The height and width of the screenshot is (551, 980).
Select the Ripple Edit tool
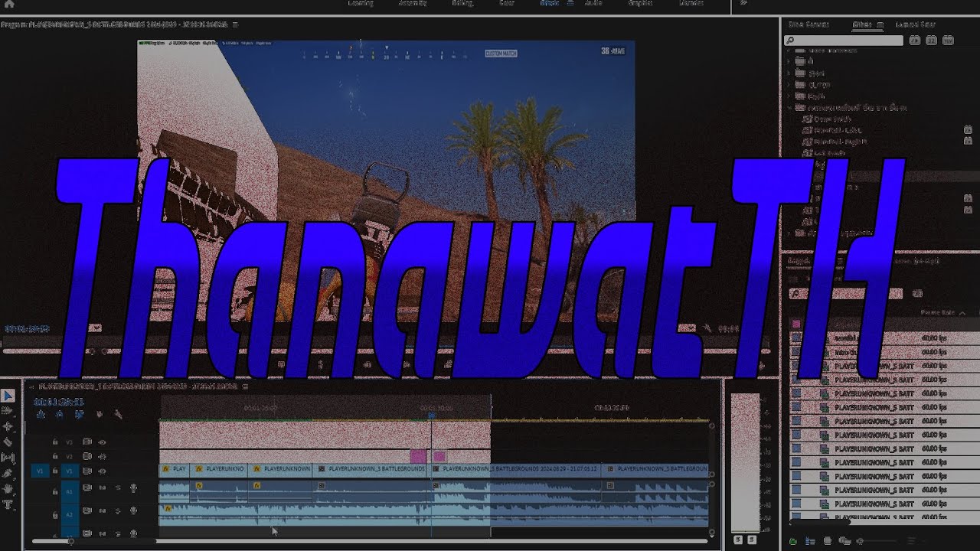[8, 426]
